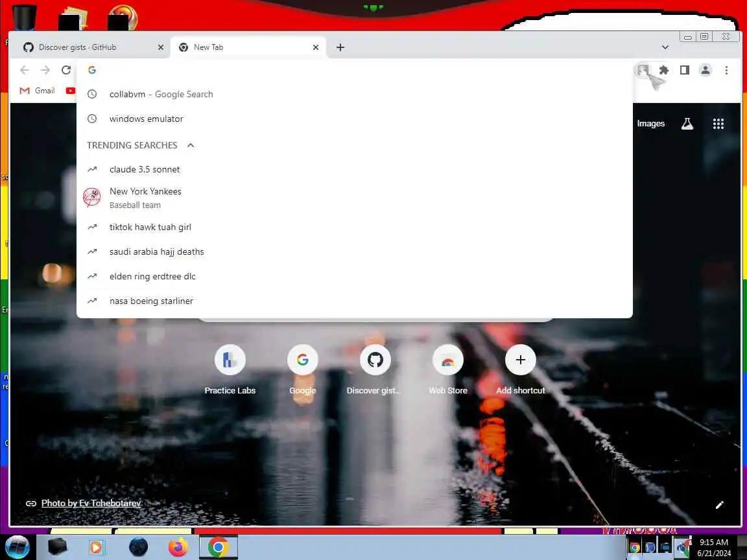Viewport: 747px width, 560px height.
Task: Choose elden ring erdtree dlc suggestion
Action: click(355, 277)
